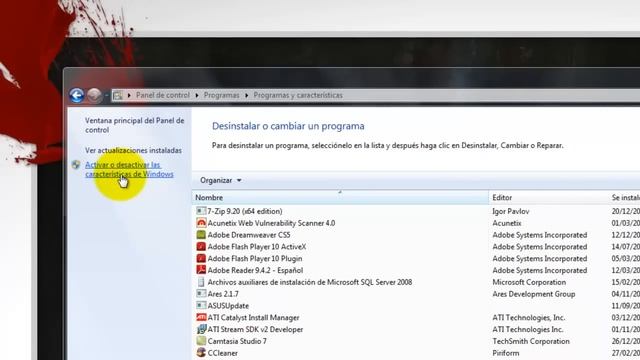This screenshot has height=360, width=640.
Task: Click the TechSmith Corporation editor cell
Action: click(x=531, y=341)
